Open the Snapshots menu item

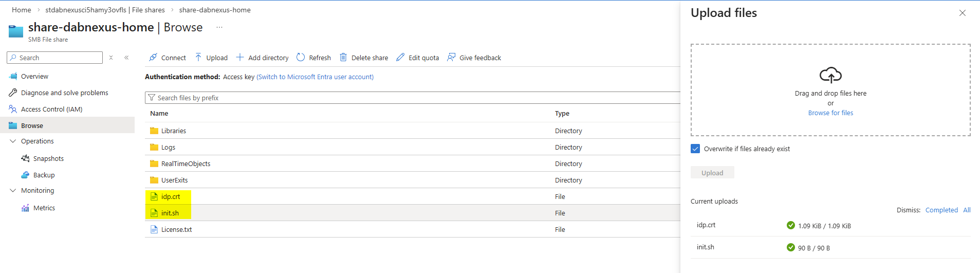(x=48, y=159)
